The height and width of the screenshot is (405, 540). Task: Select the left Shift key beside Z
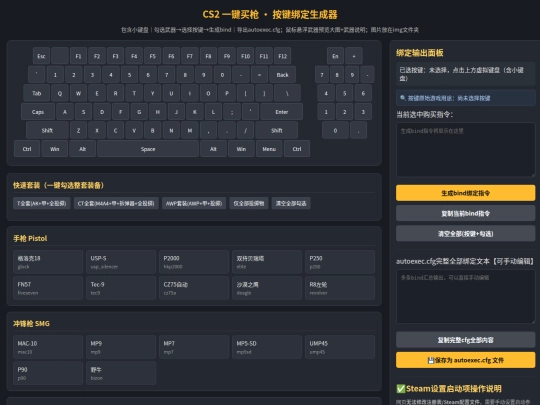tap(47, 130)
